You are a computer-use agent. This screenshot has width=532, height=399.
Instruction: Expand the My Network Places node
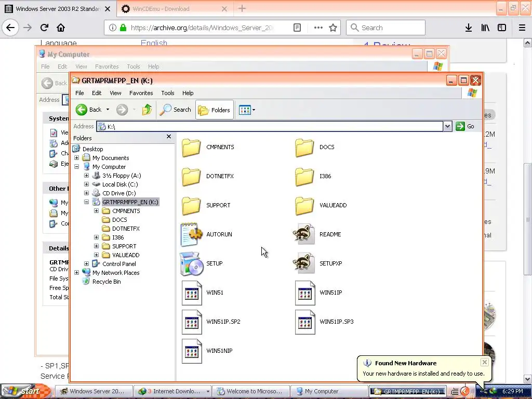coord(77,272)
